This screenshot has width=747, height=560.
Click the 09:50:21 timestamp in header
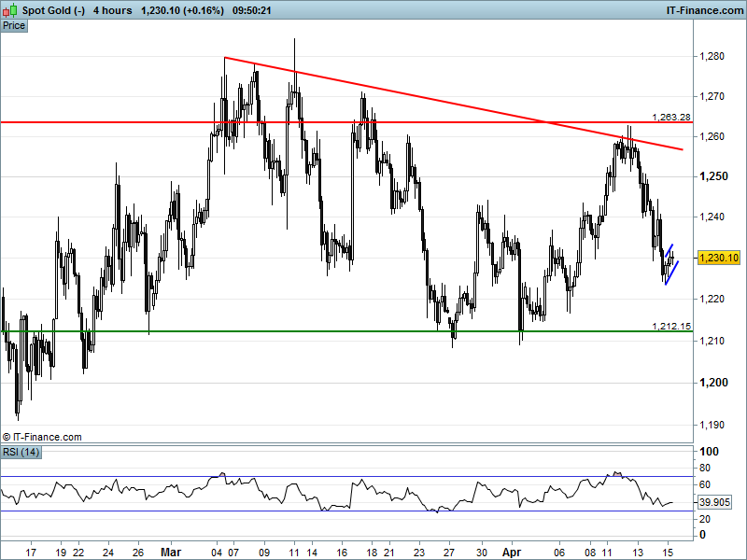tap(252, 10)
